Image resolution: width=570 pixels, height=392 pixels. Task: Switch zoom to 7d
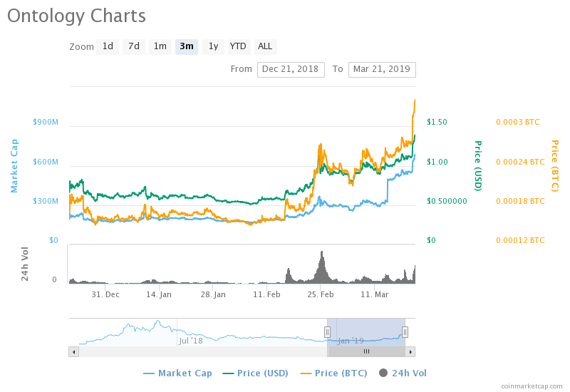(134, 46)
